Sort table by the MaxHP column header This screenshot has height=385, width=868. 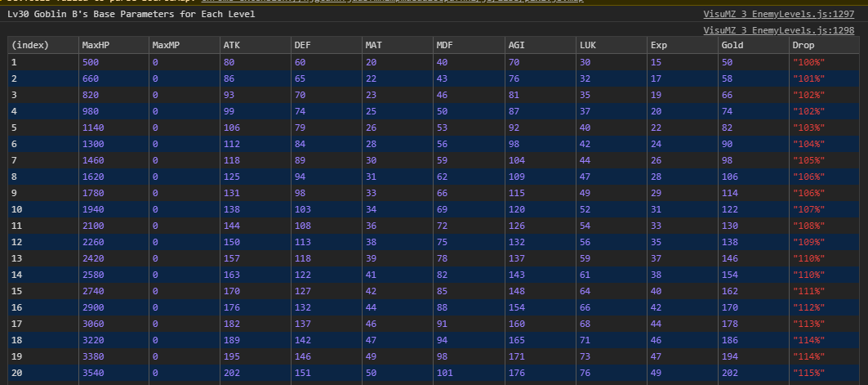pyautogui.click(x=96, y=45)
